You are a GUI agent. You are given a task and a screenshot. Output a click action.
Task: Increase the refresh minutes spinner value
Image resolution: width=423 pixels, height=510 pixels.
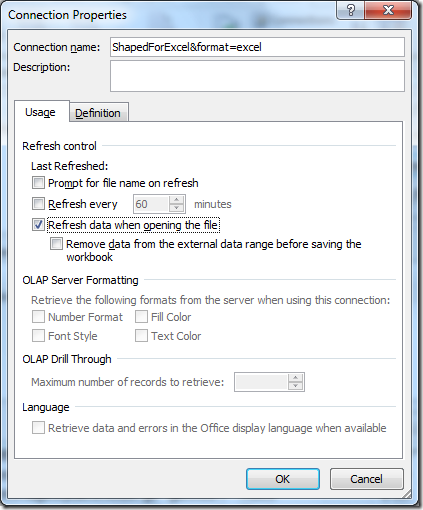pos(176,200)
